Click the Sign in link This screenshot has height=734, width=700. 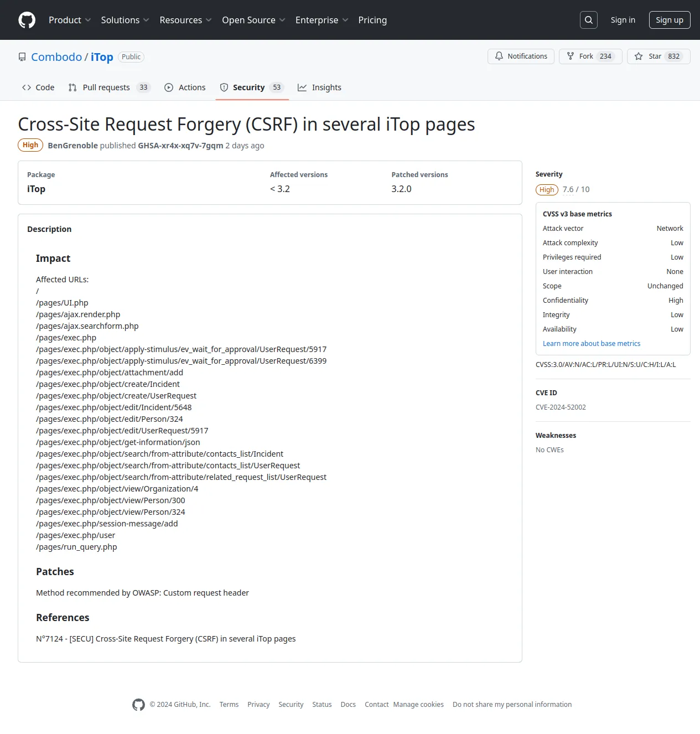tap(623, 20)
